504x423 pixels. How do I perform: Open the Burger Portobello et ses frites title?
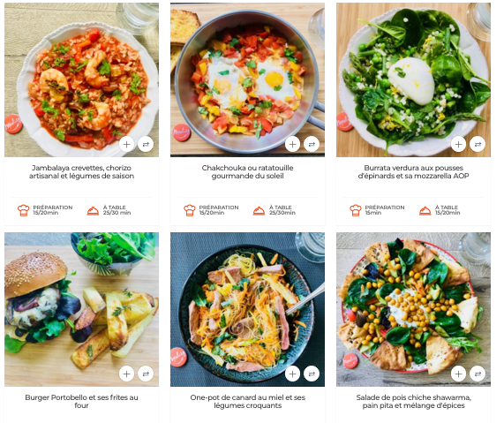[x=81, y=401]
